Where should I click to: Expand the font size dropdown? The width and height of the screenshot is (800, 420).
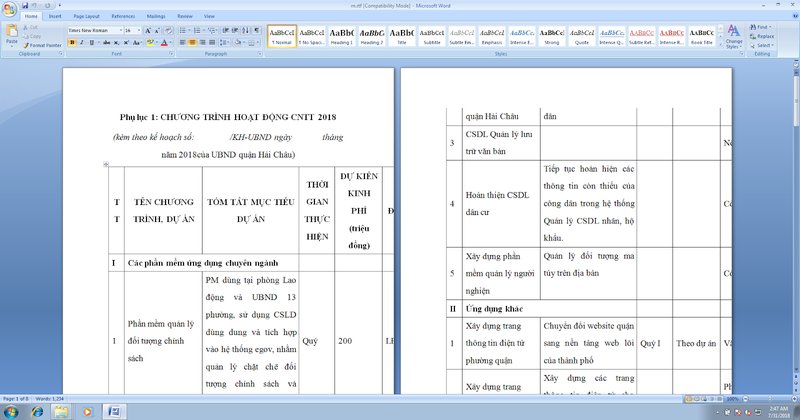139,31
